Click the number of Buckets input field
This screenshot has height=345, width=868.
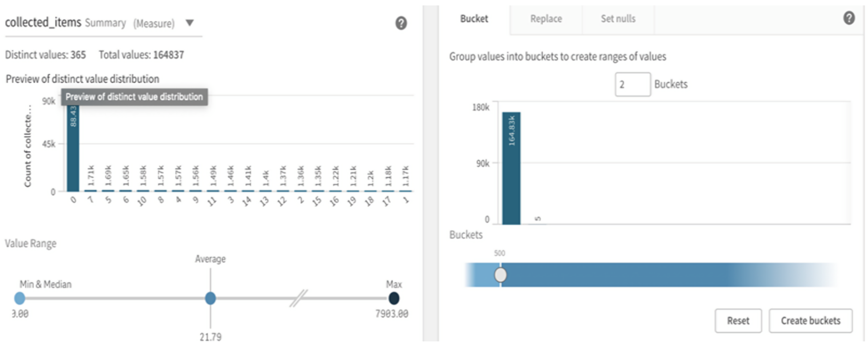(x=632, y=84)
